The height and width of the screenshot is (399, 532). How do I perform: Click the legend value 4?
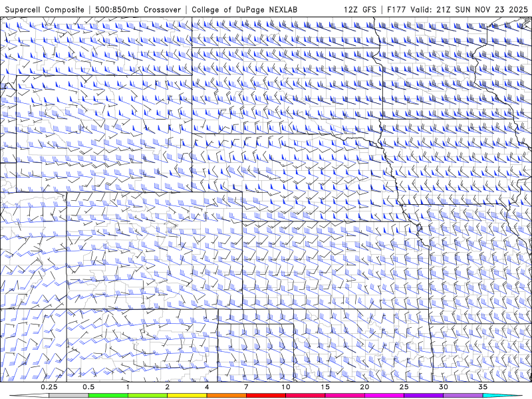point(207,387)
